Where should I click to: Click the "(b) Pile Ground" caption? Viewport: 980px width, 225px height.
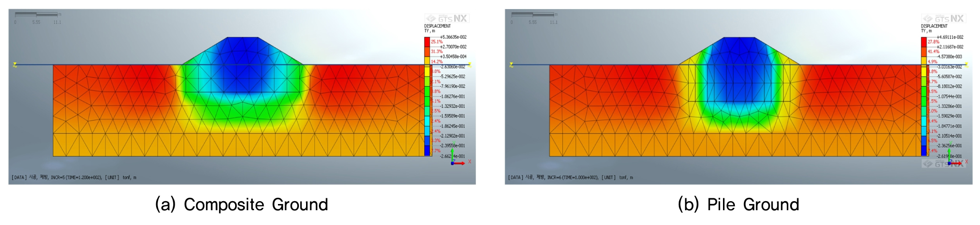pyautogui.click(x=738, y=205)
